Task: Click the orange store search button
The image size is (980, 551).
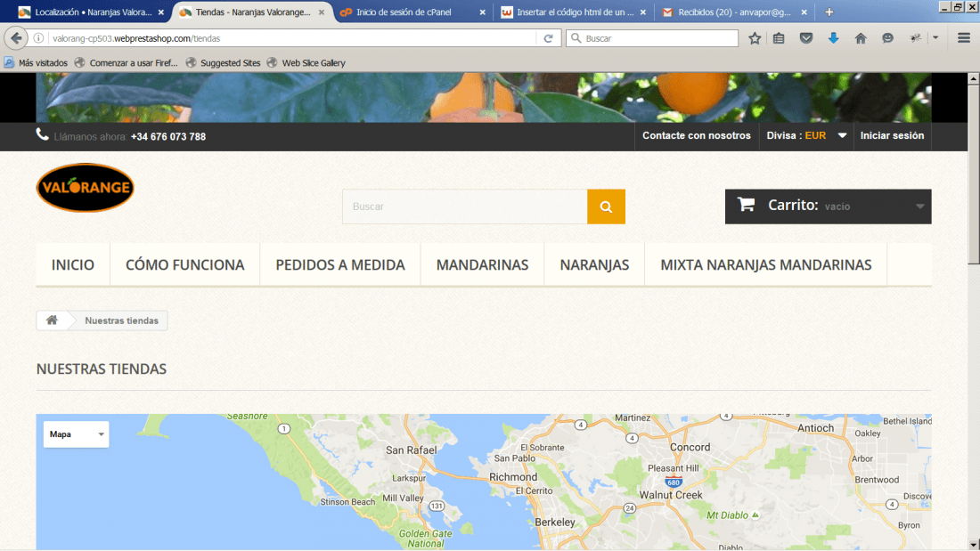Action: [606, 207]
